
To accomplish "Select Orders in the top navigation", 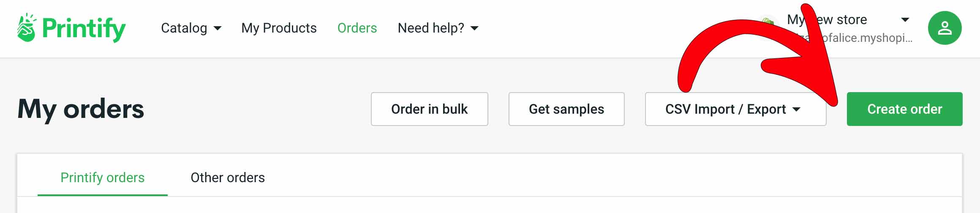I will pos(357,28).
